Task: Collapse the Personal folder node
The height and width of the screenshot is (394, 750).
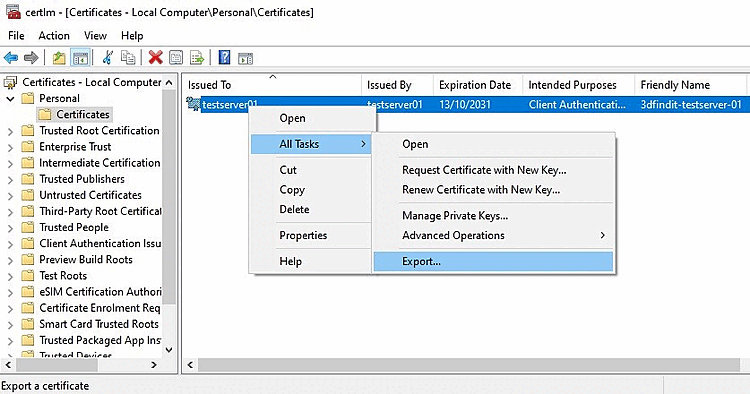Action: click(x=11, y=98)
